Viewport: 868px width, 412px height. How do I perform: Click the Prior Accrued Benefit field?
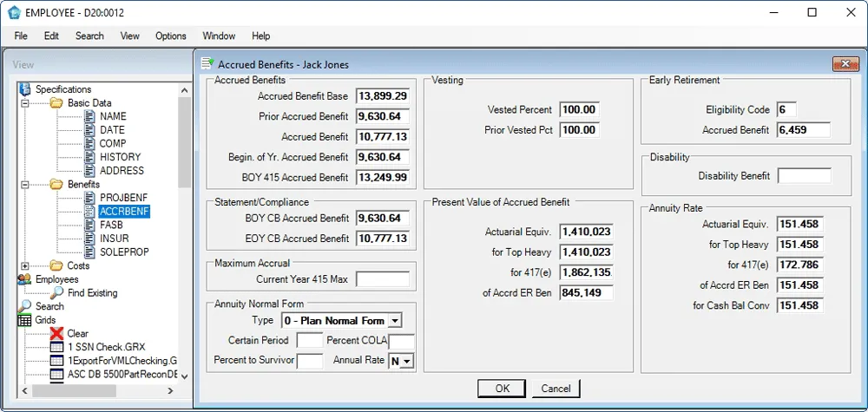click(x=383, y=117)
